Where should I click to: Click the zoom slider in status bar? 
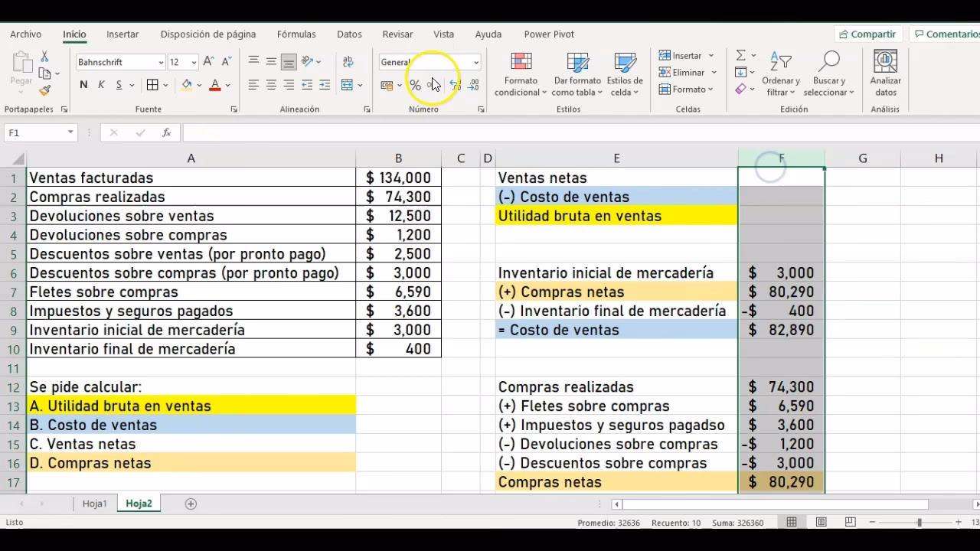[919, 523]
